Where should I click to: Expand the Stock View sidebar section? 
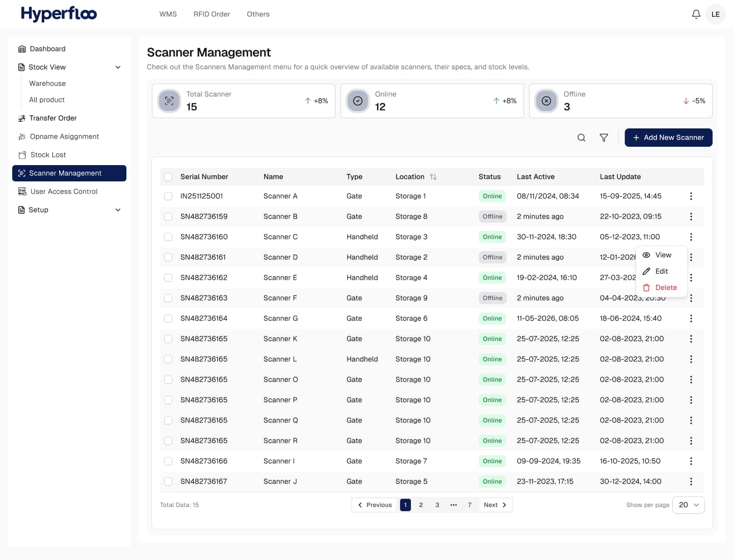(x=118, y=67)
